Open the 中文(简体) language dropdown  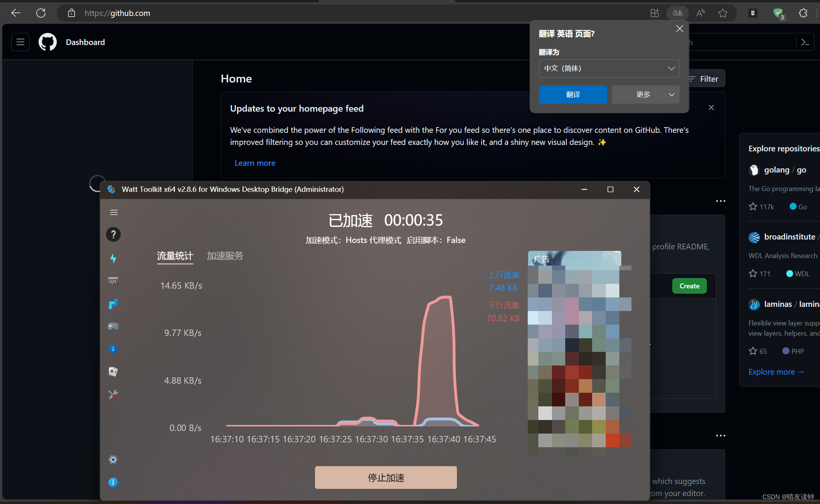pos(609,68)
